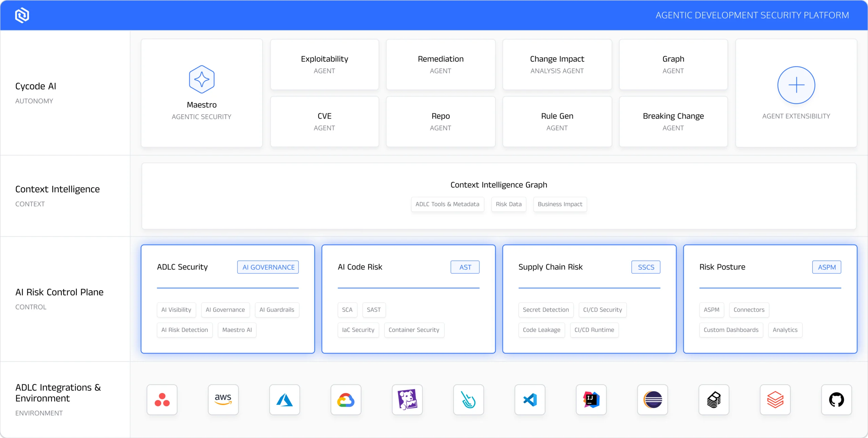This screenshot has width=868, height=438.
Task: Click the Maestro Agentic Security label
Action: click(202, 110)
